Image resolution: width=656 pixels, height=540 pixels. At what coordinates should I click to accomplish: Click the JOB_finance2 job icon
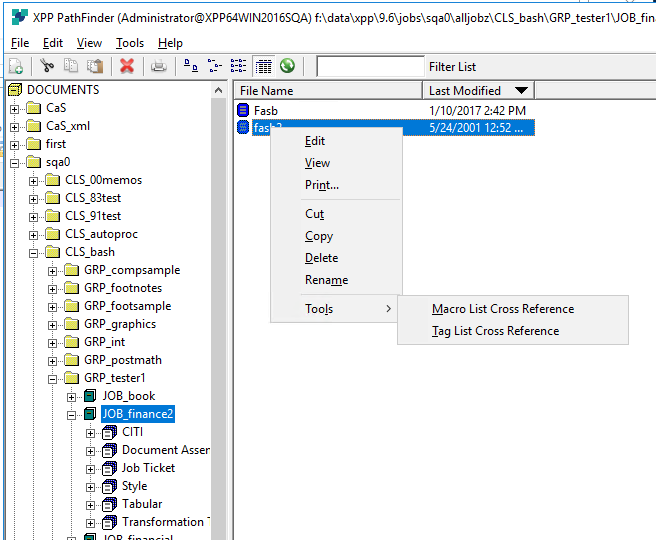pos(90,414)
